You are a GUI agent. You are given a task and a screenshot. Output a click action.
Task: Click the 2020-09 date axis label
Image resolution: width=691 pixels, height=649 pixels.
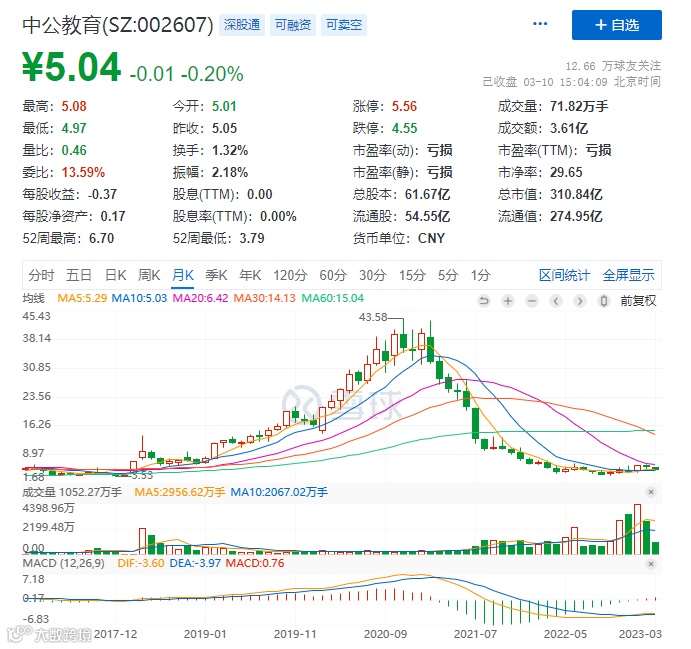tap(385, 634)
